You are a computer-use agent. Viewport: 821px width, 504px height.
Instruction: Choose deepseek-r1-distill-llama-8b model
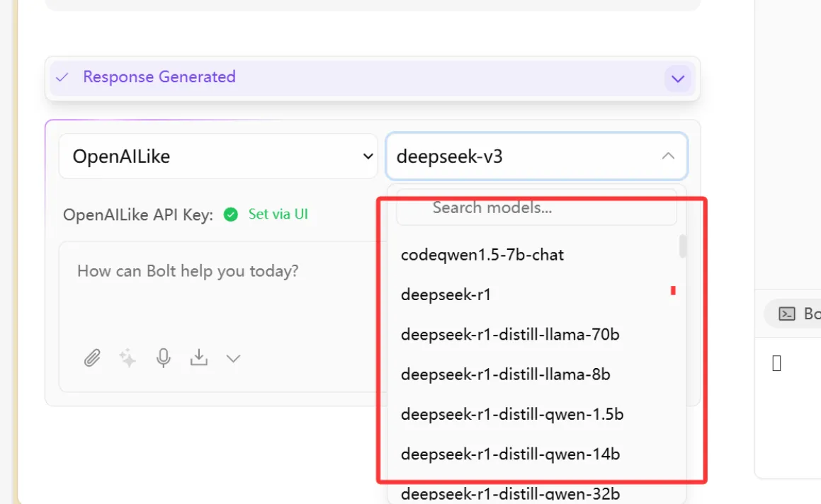505,374
